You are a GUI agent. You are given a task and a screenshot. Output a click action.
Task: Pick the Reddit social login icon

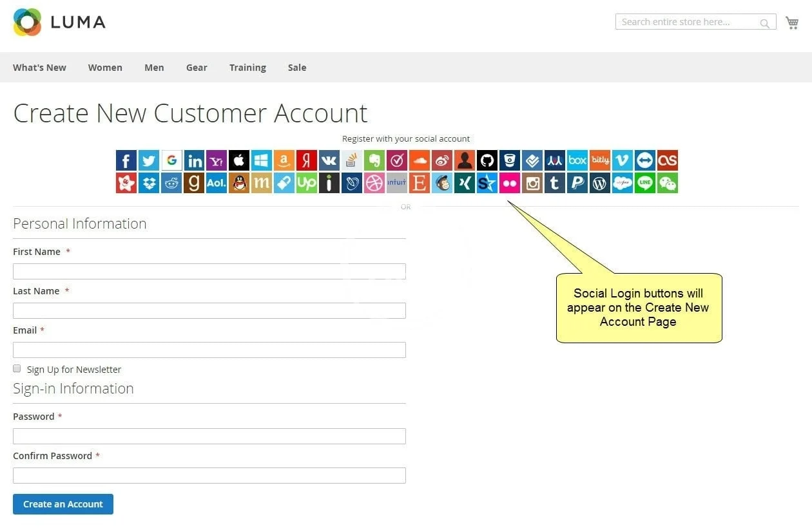(x=171, y=183)
